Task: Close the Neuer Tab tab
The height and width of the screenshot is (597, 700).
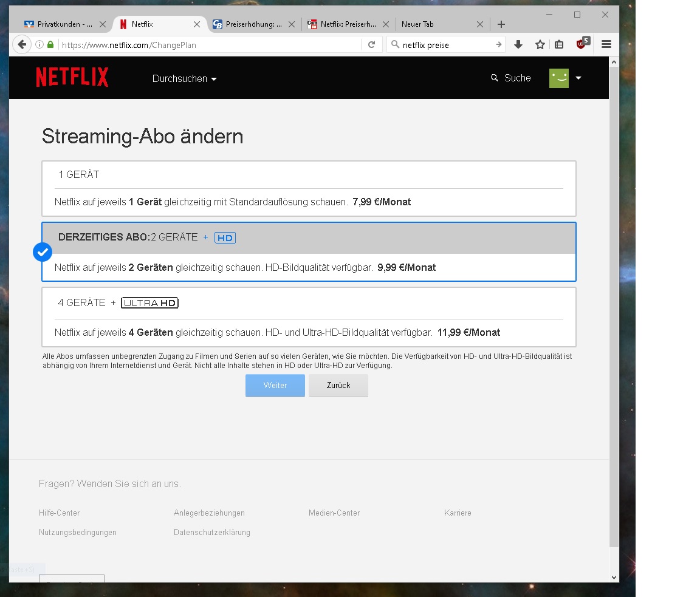Action: point(480,24)
